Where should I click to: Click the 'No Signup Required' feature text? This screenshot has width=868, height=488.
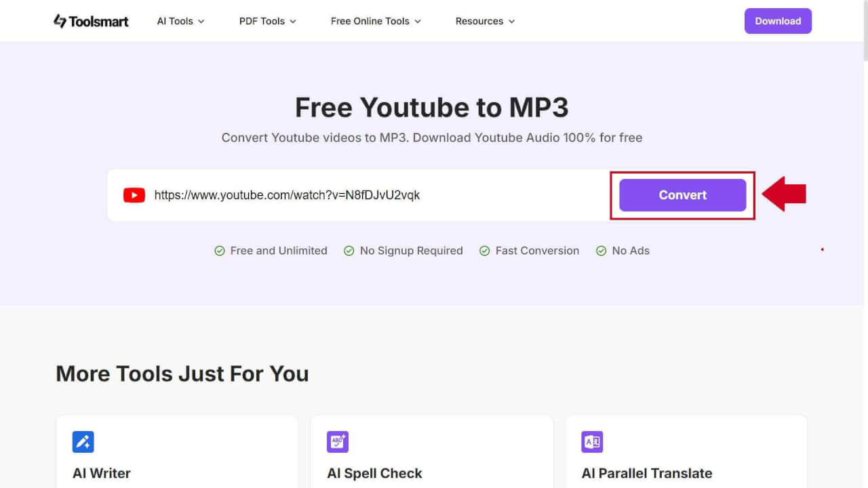pyautogui.click(x=412, y=251)
